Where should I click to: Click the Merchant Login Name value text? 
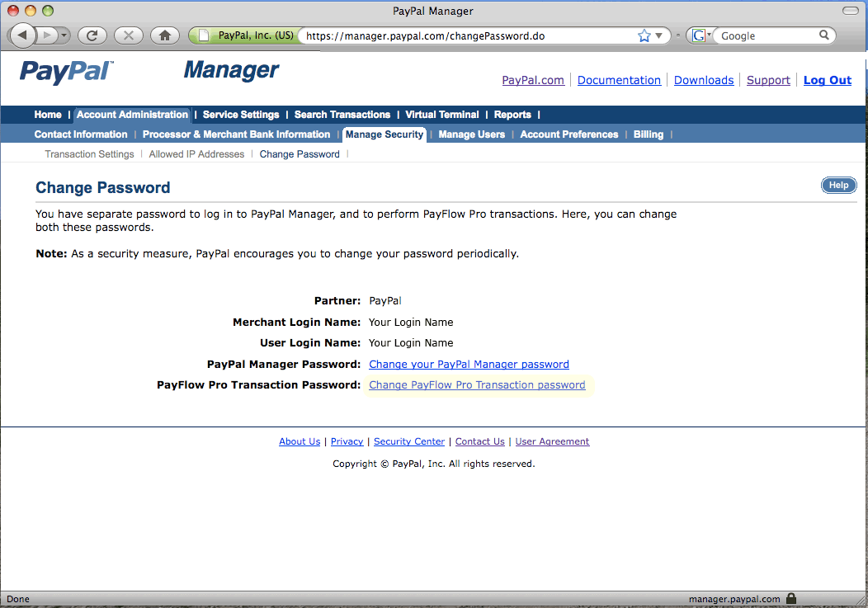[x=411, y=323]
